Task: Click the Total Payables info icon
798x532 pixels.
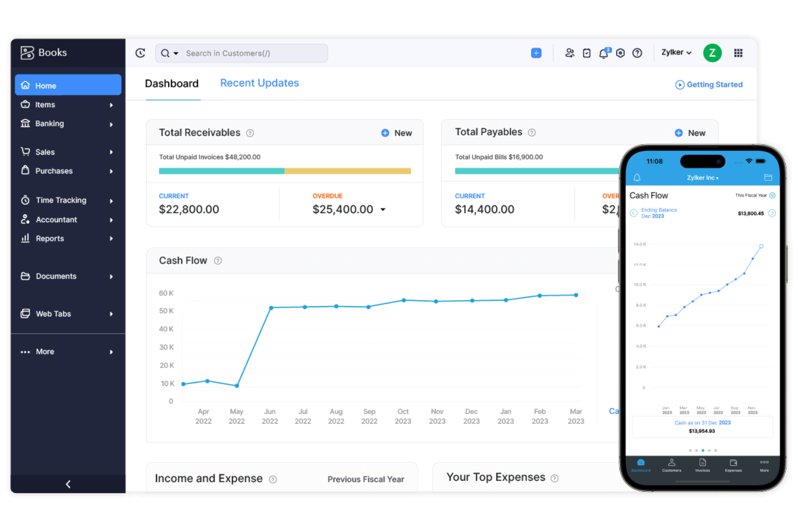Action: click(x=532, y=133)
